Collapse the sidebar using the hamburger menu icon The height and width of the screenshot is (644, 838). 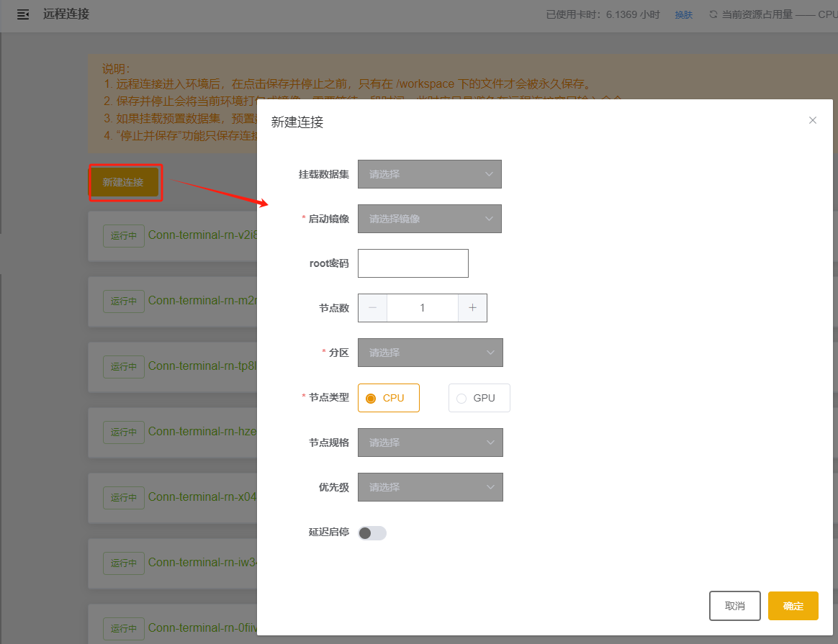coord(23,14)
